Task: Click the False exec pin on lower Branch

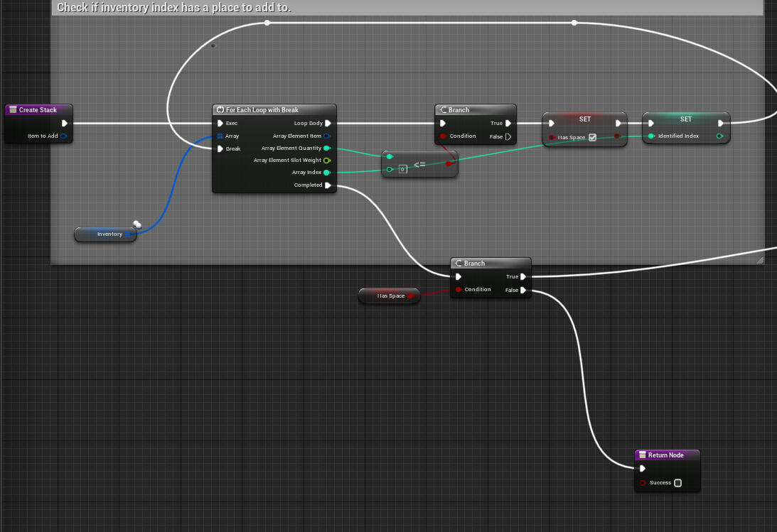Action: click(524, 290)
